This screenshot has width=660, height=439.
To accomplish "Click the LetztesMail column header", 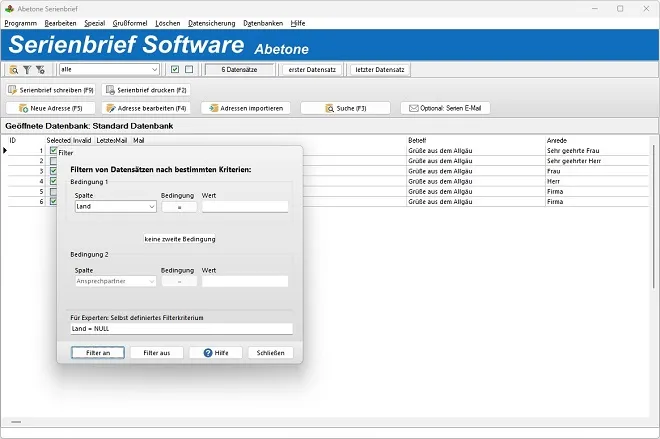I will pos(112,140).
